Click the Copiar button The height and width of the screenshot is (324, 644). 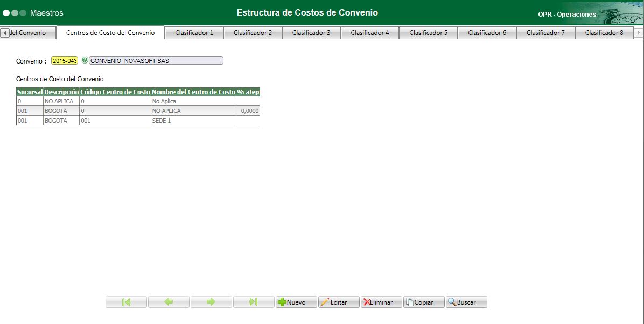point(424,301)
